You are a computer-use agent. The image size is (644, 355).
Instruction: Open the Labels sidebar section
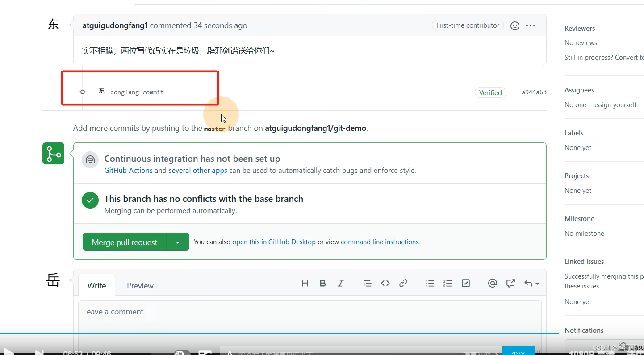coord(574,133)
